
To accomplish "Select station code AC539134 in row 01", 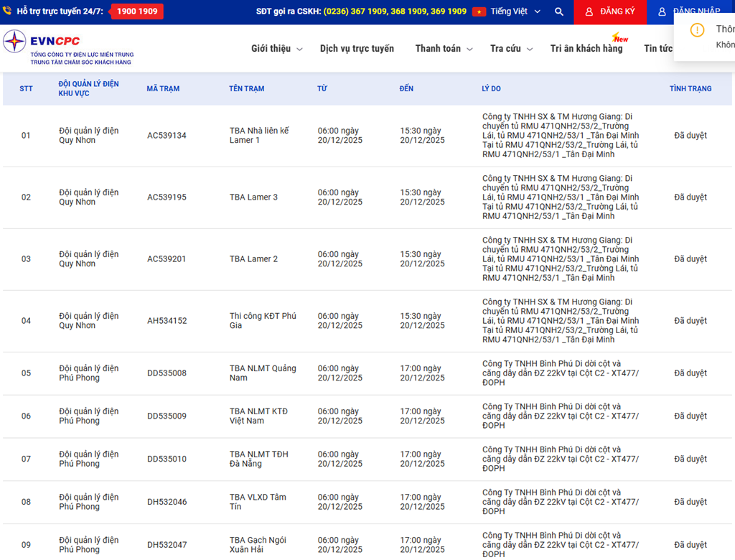I will [x=167, y=136].
